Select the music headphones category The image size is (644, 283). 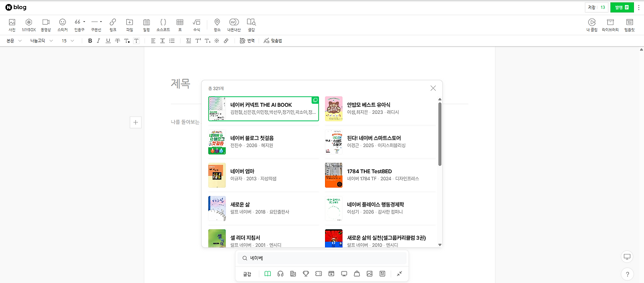(281, 273)
